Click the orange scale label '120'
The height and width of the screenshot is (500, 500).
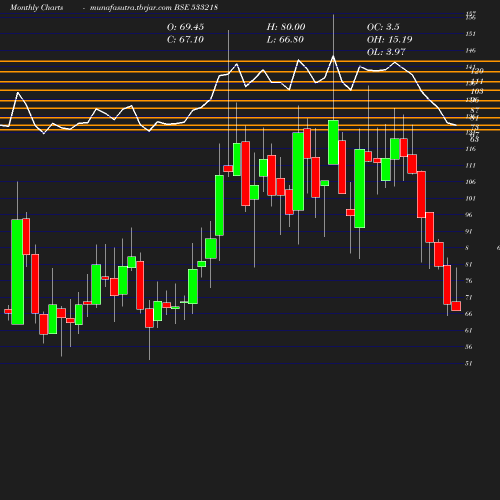click(477, 71)
